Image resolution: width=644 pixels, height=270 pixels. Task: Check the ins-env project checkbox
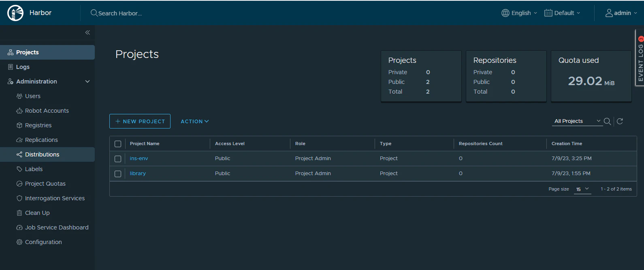pos(118,159)
